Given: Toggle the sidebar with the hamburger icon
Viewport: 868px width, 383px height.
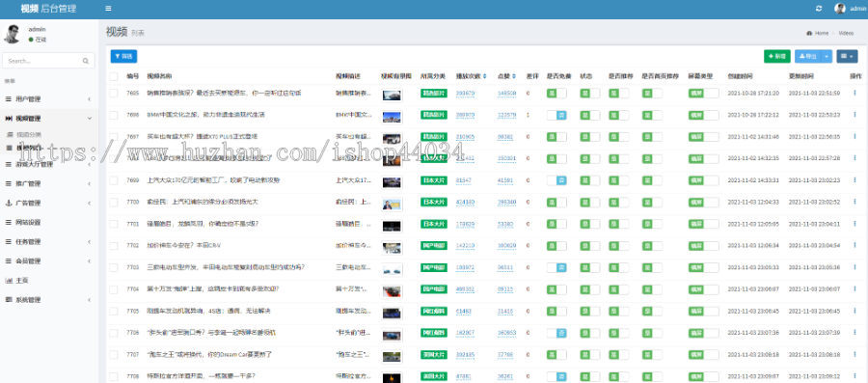Looking at the screenshot, I should coord(108,9).
